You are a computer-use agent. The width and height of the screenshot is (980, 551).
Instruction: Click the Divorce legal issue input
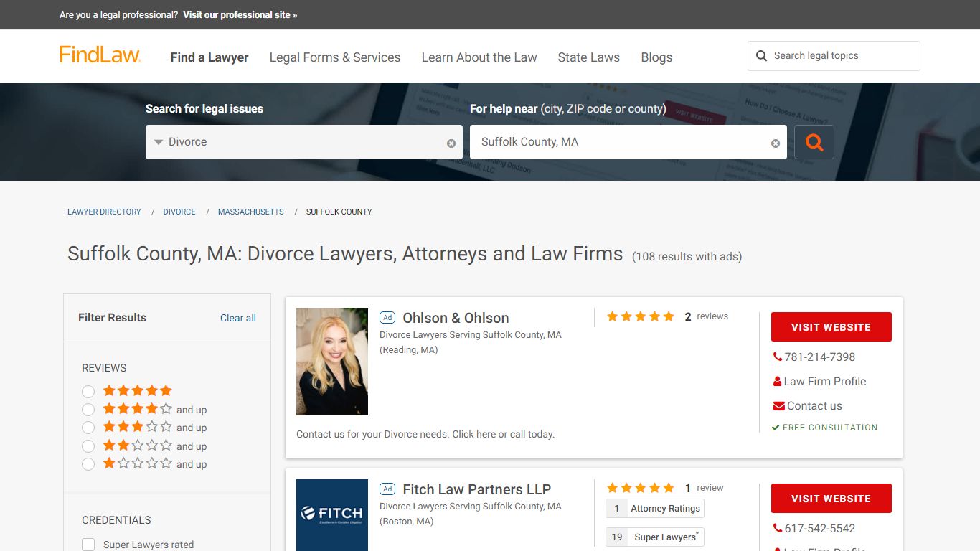[x=304, y=142]
